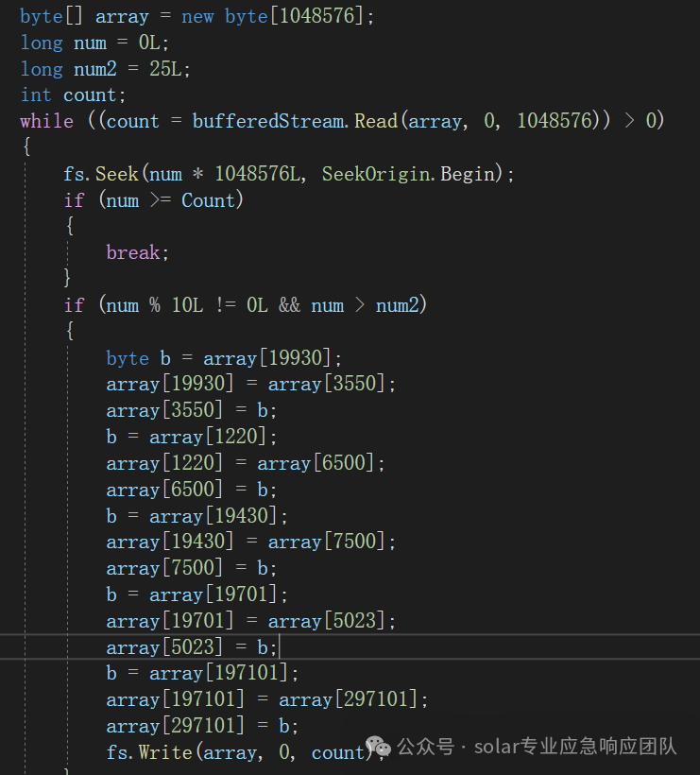Click the line declaring byte[] array
Screen dimensions: 700x775
coord(197,16)
